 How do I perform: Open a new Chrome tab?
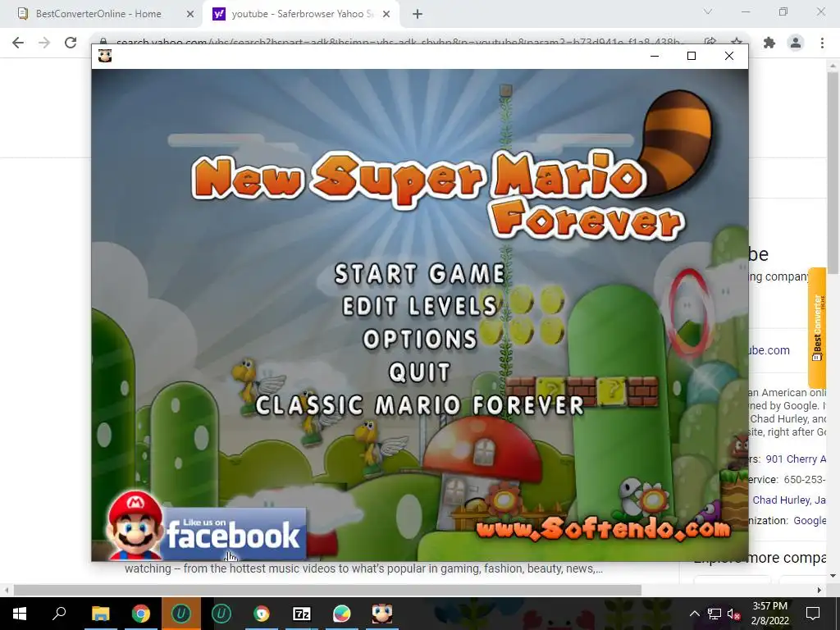[x=418, y=14]
